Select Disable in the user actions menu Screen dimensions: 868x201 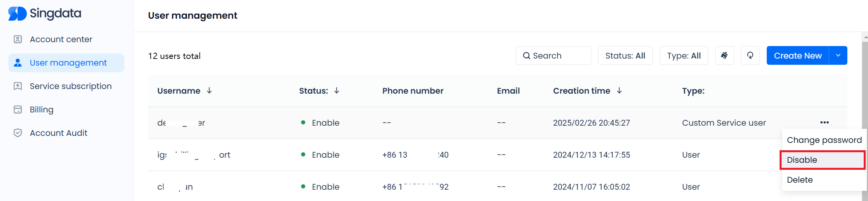tap(822, 160)
